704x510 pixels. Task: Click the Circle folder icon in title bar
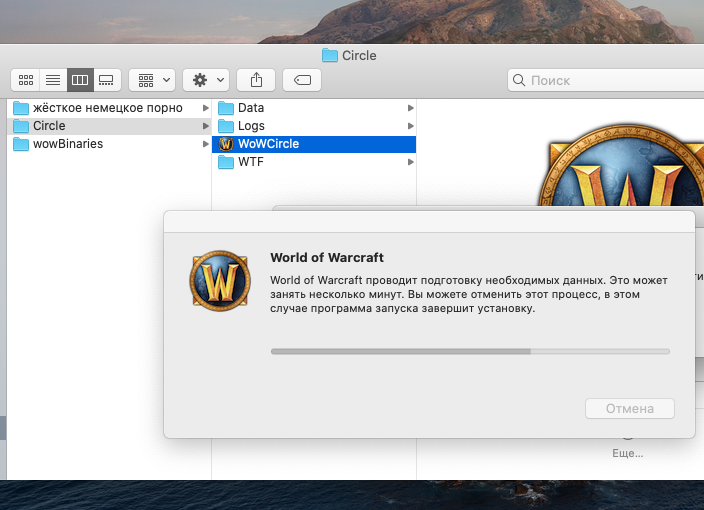point(330,55)
